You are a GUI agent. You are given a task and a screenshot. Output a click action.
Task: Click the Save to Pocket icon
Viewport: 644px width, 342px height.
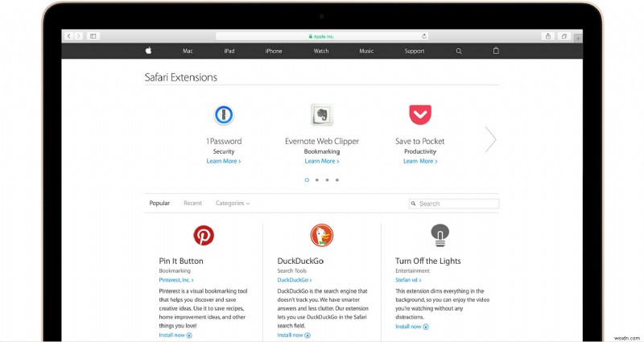tap(419, 114)
